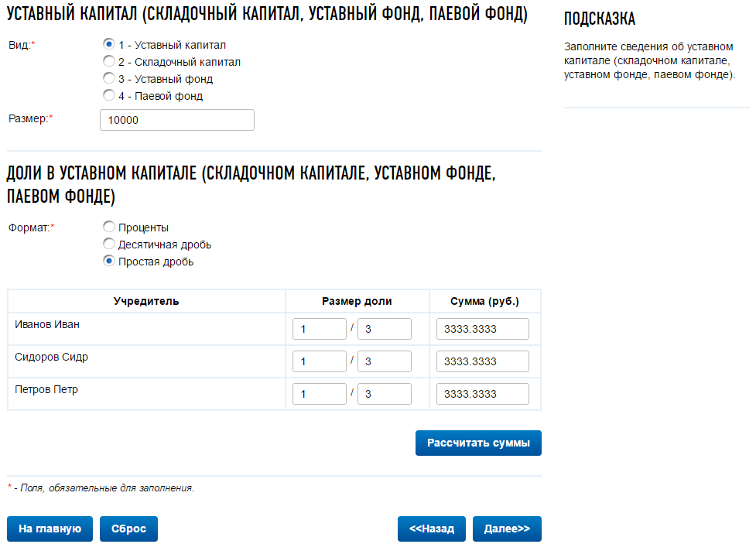The image size is (756, 544).
Task: Select the "Простая дробь" format option
Action: pos(108,261)
